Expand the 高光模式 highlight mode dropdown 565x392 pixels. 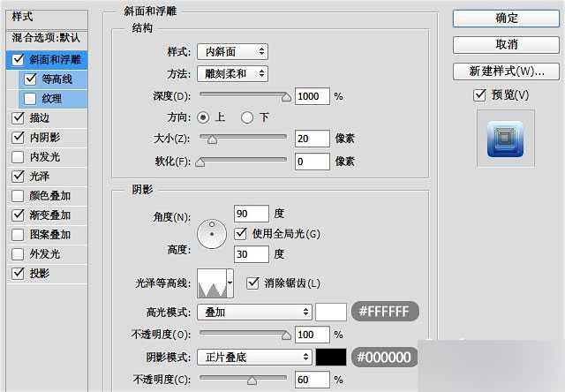pyautogui.click(x=255, y=312)
